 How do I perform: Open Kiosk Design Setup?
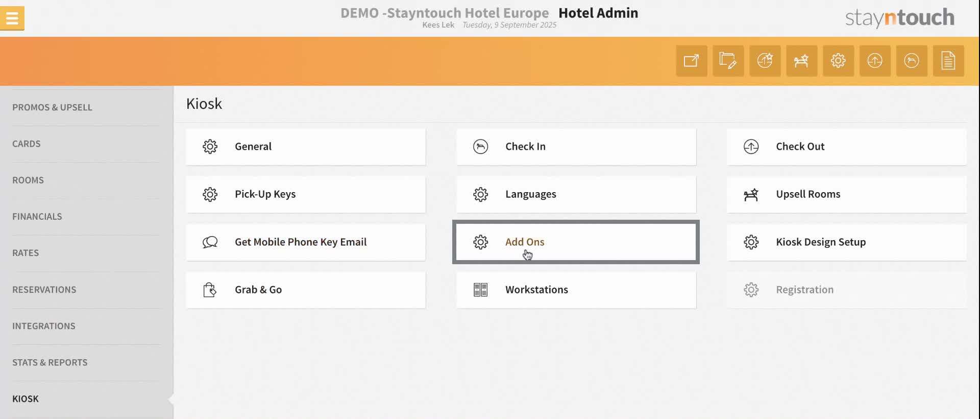point(847,242)
